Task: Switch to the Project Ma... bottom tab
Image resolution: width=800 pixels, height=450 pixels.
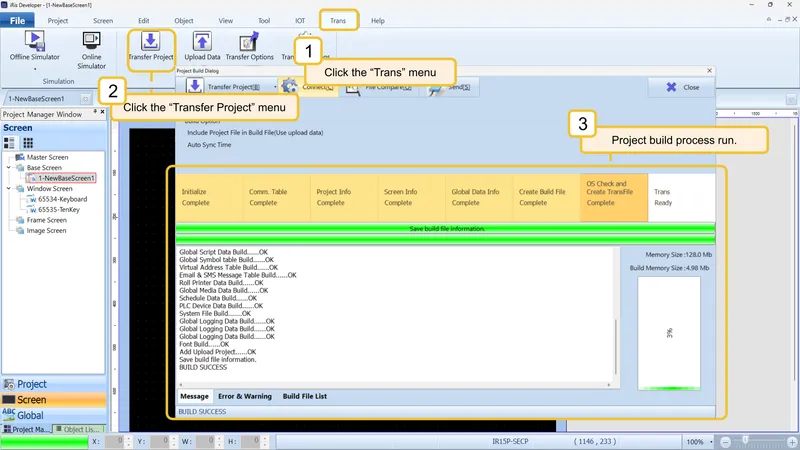Action: (x=27, y=429)
